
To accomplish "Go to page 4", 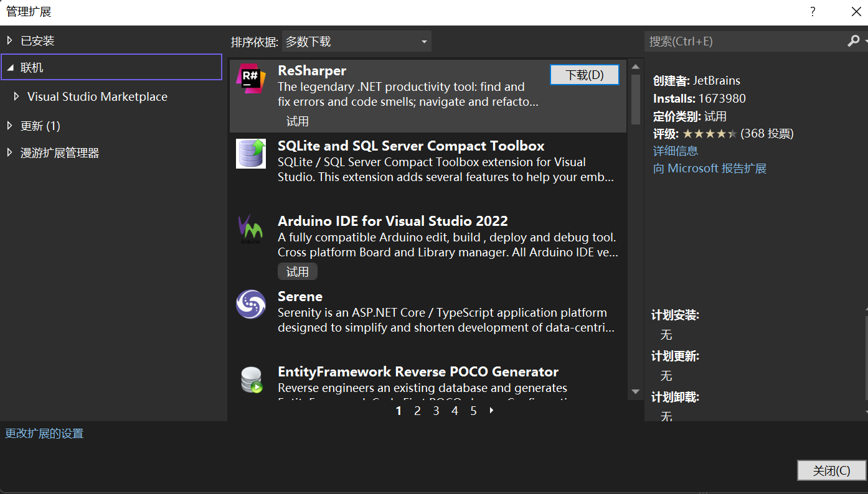I will pyautogui.click(x=455, y=411).
